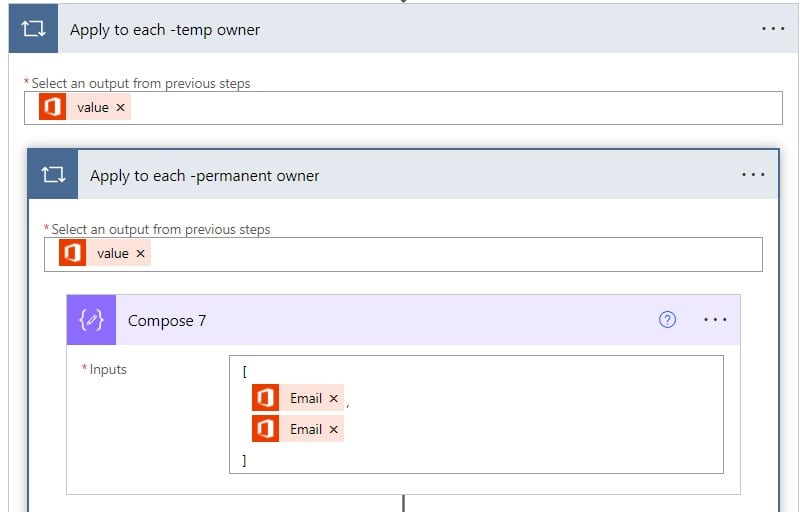Click the loop icon of permanent owner action

(x=53, y=174)
